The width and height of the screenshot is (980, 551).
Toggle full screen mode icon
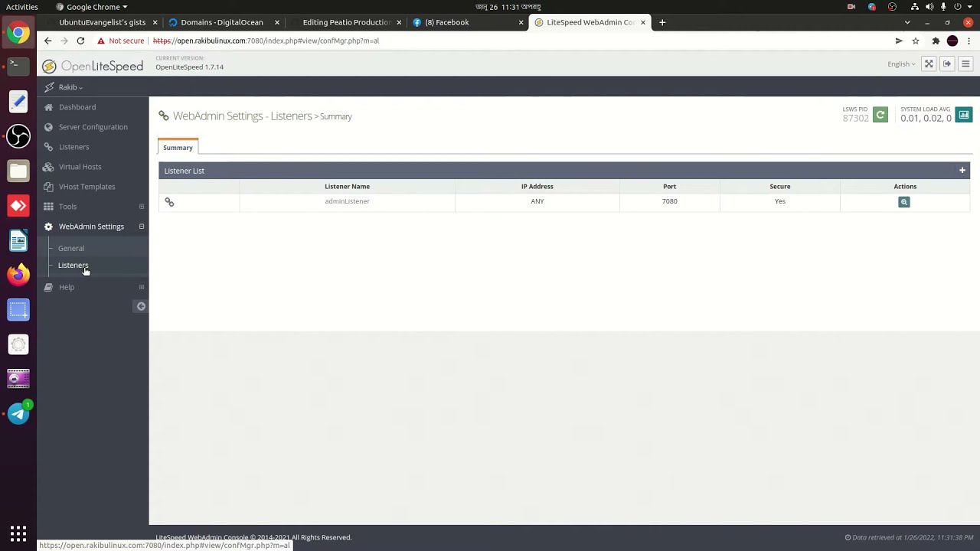[929, 64]
